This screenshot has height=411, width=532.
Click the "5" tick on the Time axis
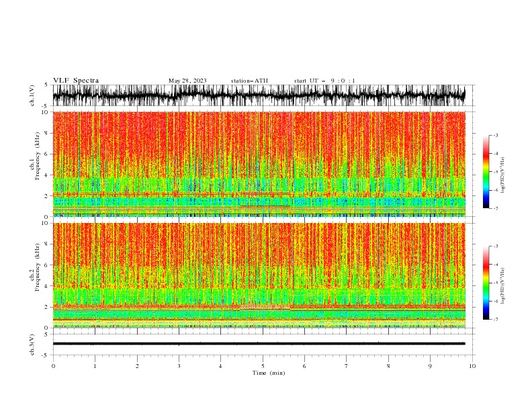tap(263, 366)
